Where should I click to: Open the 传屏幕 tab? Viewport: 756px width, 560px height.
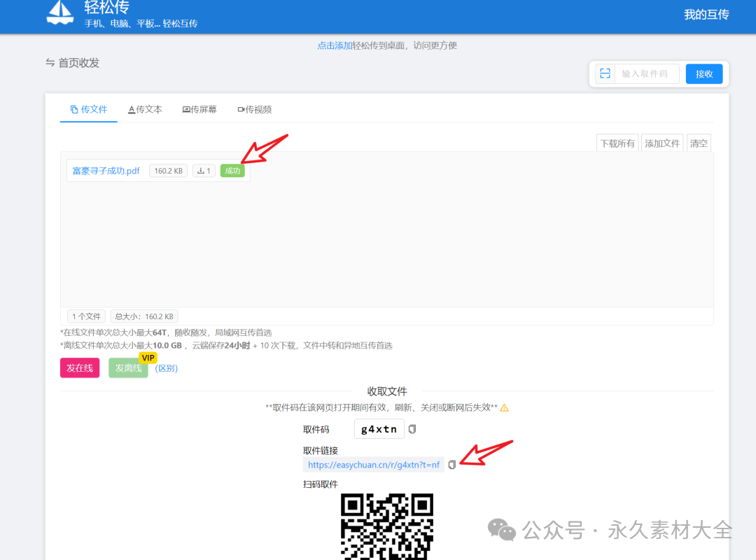click(199, 109)
